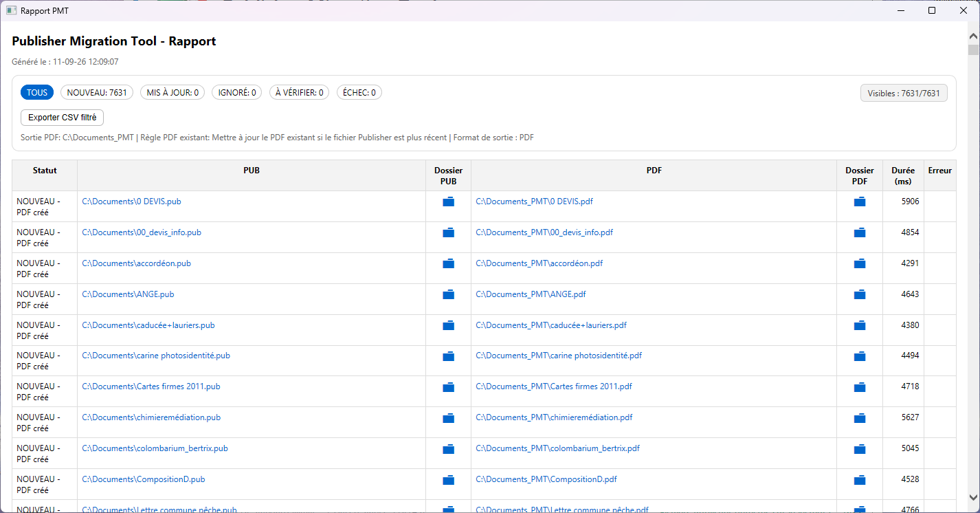This screenshot has height=513, width=980.
Task: Filter by À VÉRIFIER: 0
Action: tap(299, 92)
